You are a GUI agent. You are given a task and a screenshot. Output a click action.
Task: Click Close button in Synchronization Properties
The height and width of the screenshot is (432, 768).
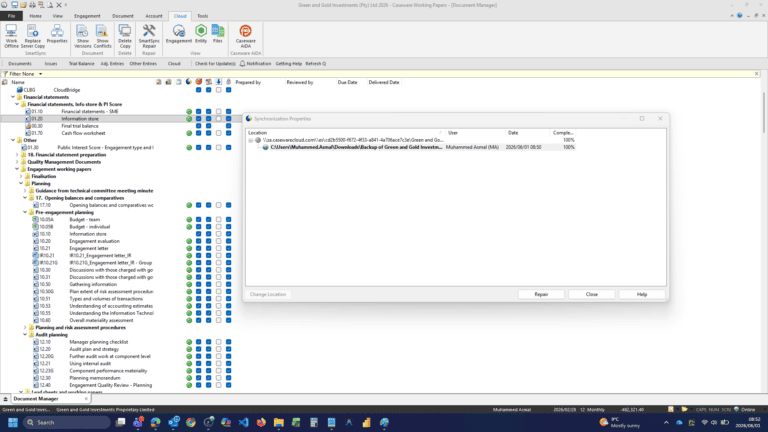pyautogui.click(x=592, y=294)
